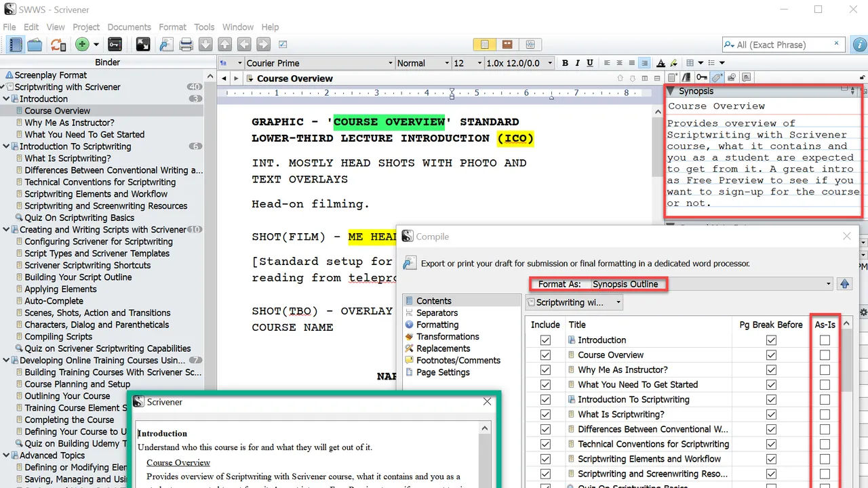Image resolution: width=868 pixels, height=488 pixels.
Task: Open the Format menu
Action: (x=173, y=27)
